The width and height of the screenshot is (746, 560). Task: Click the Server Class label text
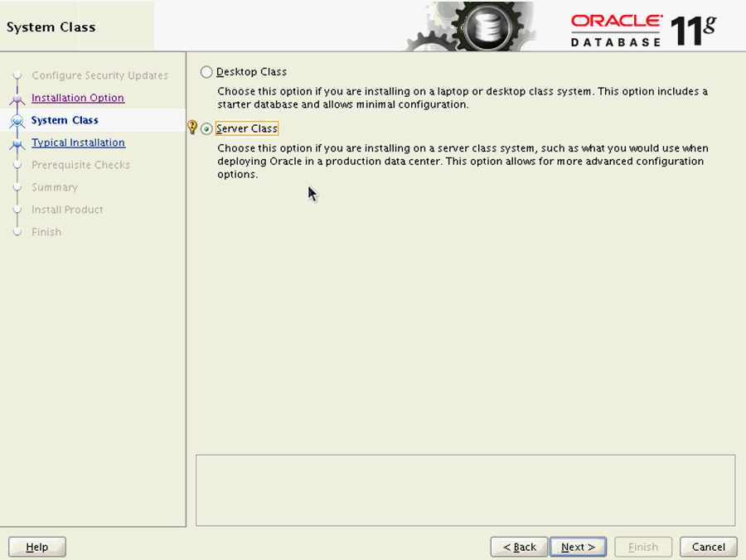247,129
